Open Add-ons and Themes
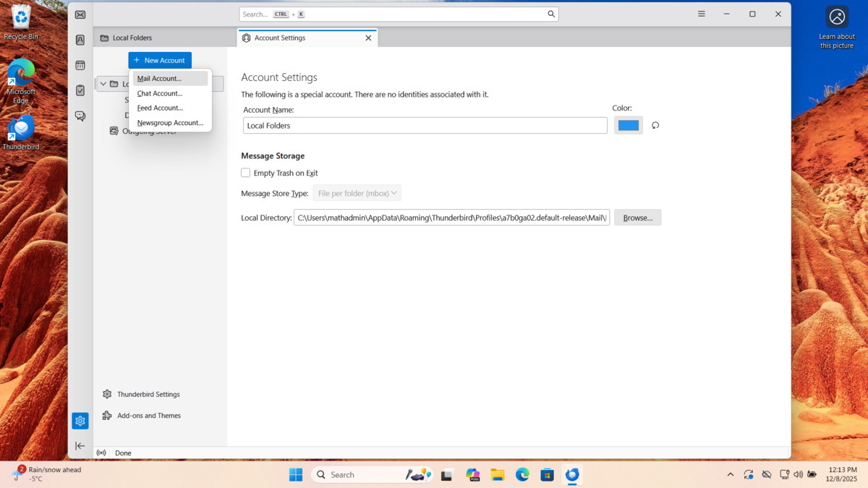The image size is (868, 488). (148, 416)
